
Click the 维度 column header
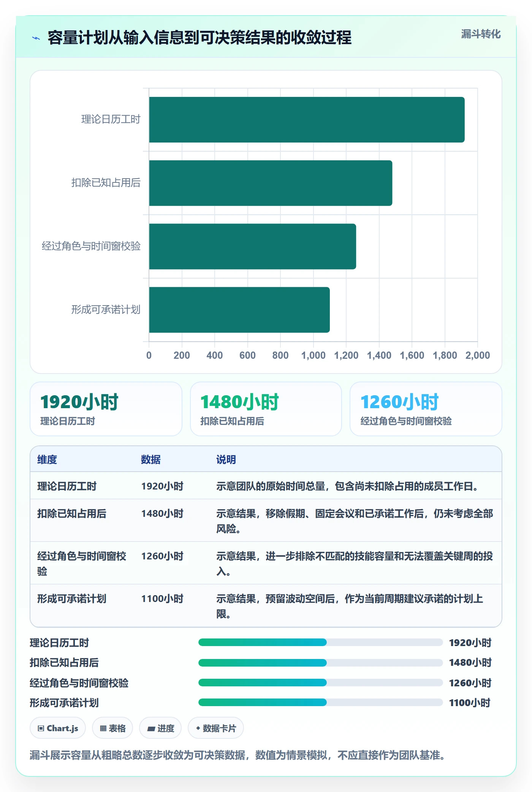pos(47,459)
